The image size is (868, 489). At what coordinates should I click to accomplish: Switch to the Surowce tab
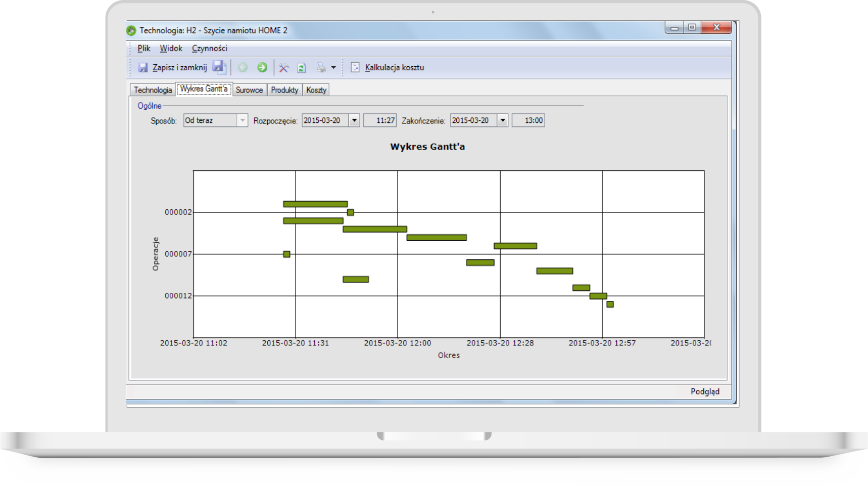click(250, 90)
